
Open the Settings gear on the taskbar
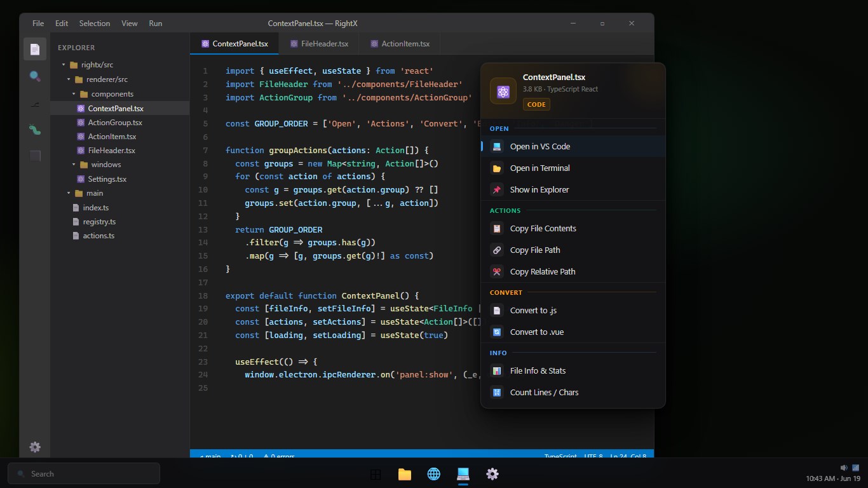492,474
